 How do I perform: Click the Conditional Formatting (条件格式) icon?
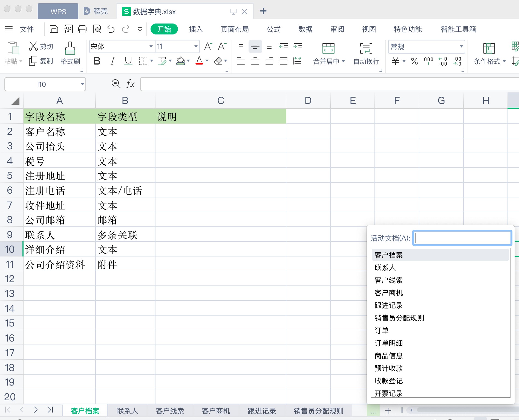point(489,49)
